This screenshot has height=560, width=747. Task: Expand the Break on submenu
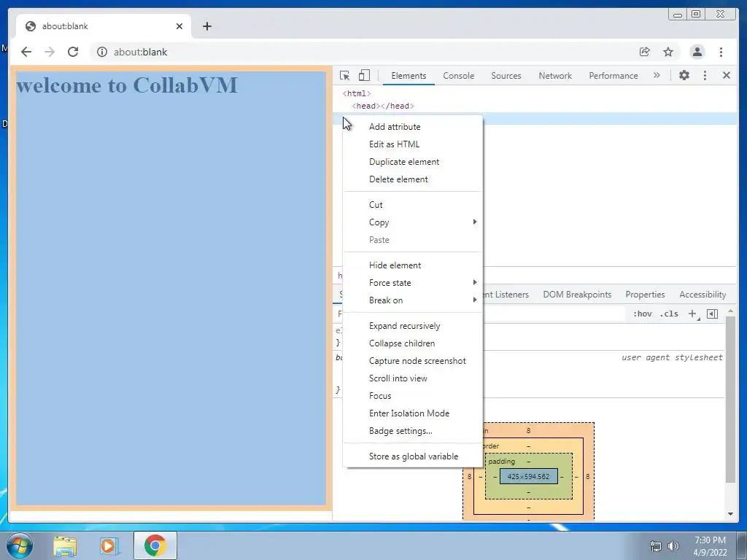point(413,300)
